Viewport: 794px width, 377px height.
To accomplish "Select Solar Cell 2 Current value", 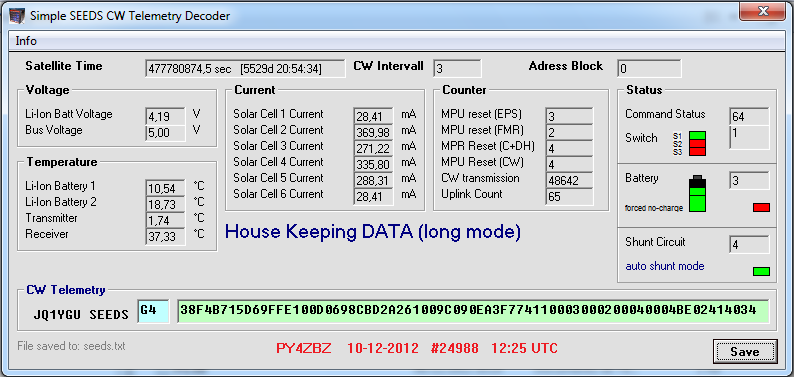I will coord(373,133).
